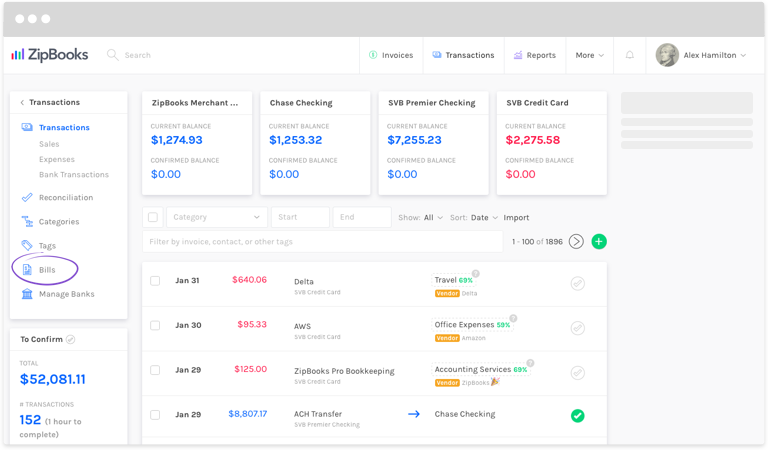Image resolution: width=768 pixels, height=450 pixels.
Task: Open the Transactions top nav tab
Action: click(463, 55)
